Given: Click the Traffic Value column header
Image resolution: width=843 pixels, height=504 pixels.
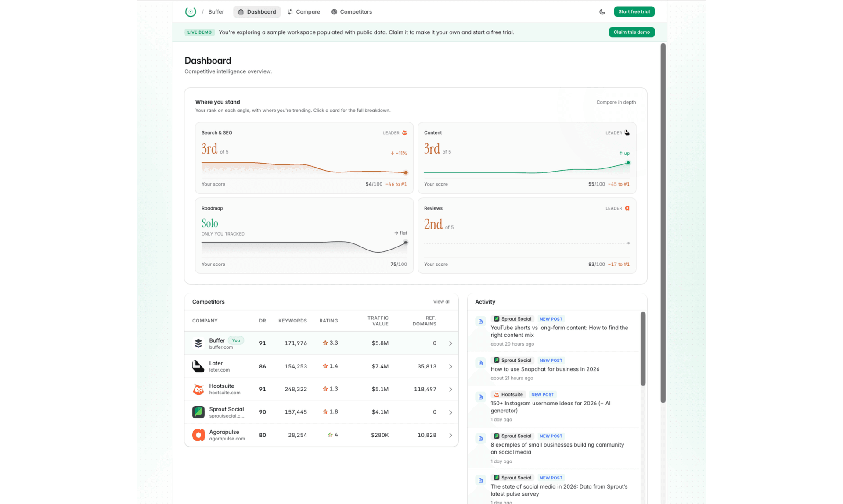Looking at the screenshot, I should (x=378, y=321).
